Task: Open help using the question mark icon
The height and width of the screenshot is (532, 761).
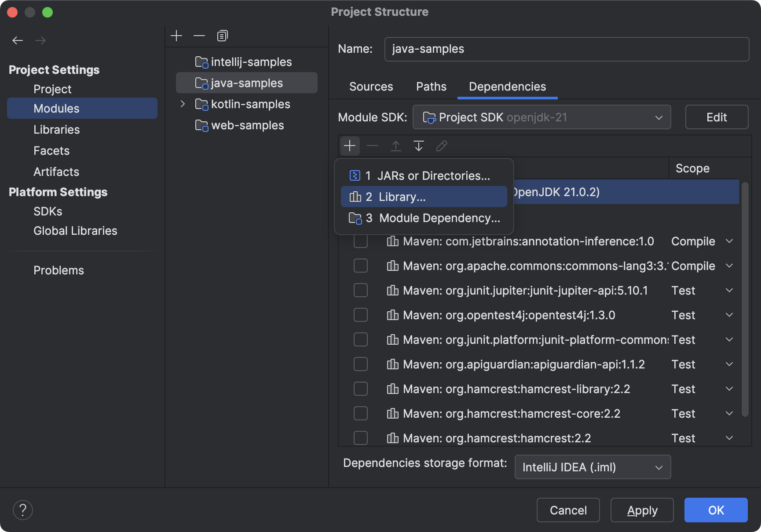Action: coord(23,510)
